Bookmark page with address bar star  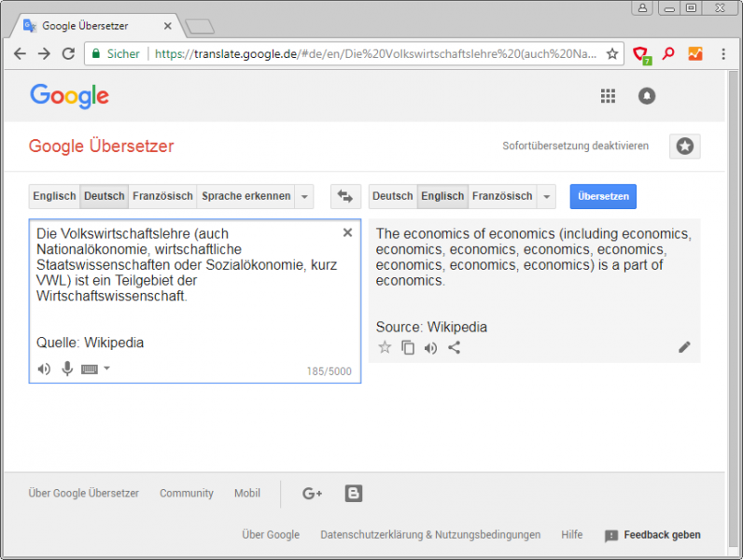[612, 53]
